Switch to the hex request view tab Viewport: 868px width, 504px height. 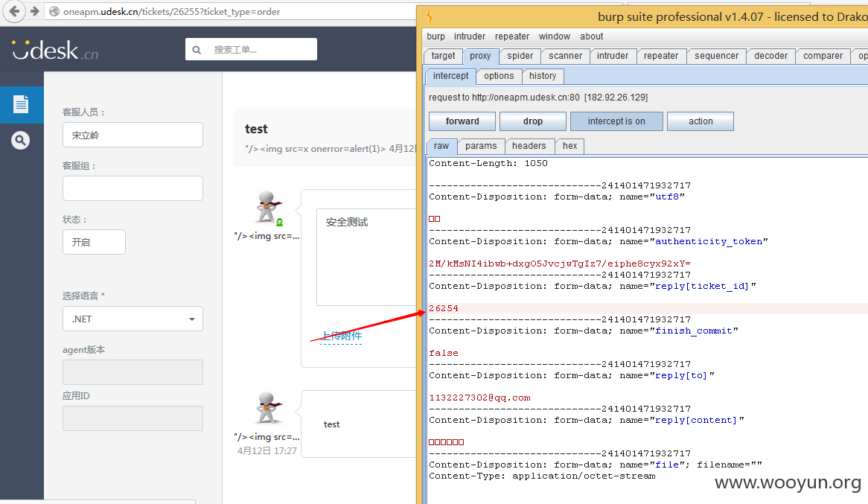(569, 146)
